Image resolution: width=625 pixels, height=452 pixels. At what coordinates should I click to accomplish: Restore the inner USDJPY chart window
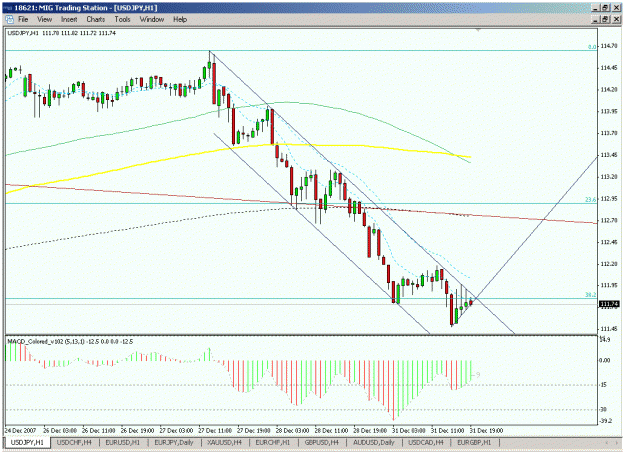(605, 19)
